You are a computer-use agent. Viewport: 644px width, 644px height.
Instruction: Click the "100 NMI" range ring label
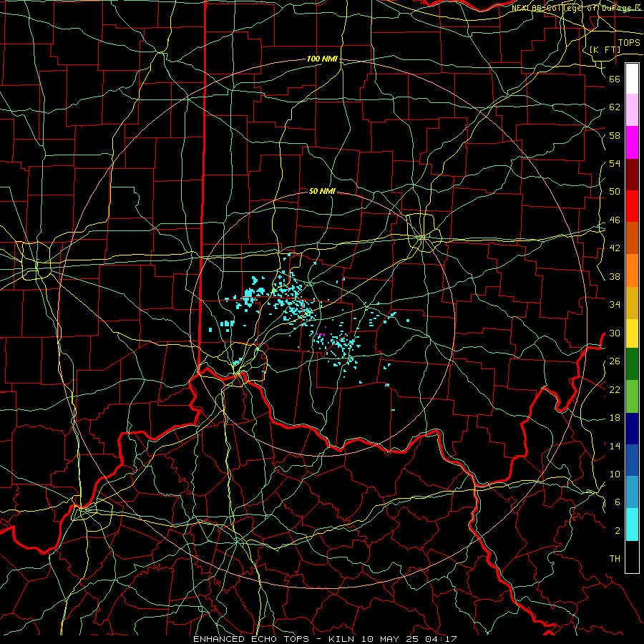point(322,59)
